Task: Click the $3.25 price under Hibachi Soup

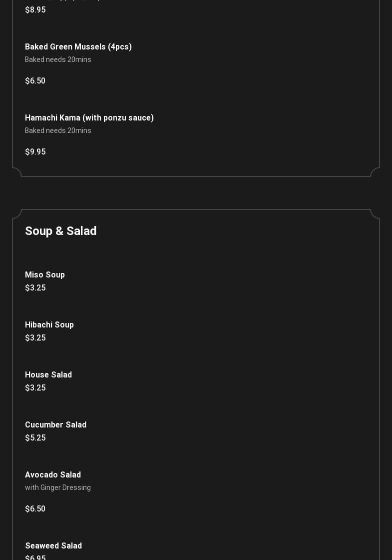Action: (35, 338)
